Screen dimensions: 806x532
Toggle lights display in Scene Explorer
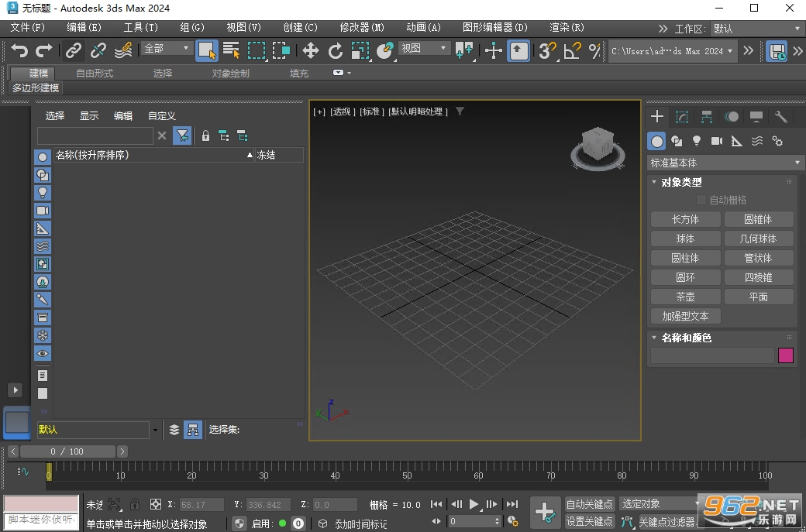click(43, 193)
